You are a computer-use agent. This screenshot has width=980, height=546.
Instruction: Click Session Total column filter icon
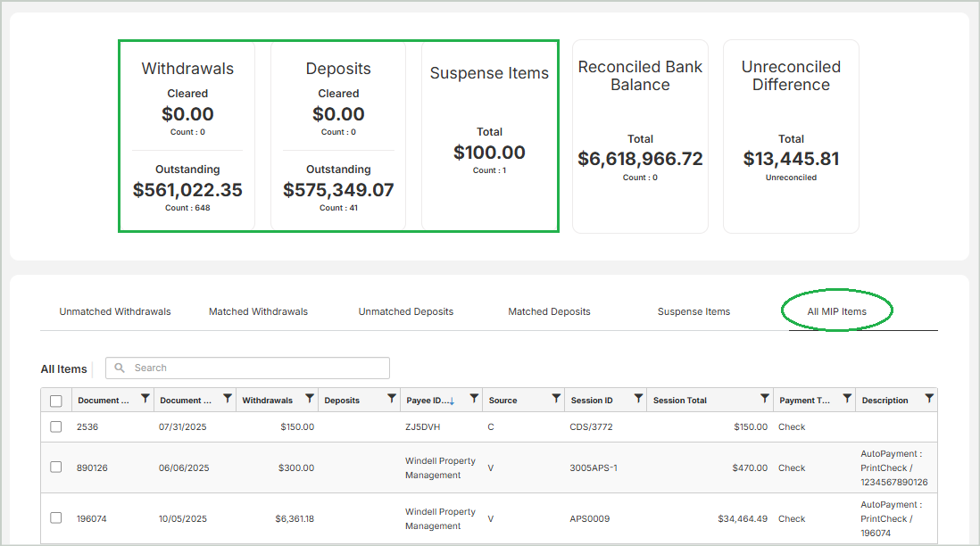[x=765, y=399]
